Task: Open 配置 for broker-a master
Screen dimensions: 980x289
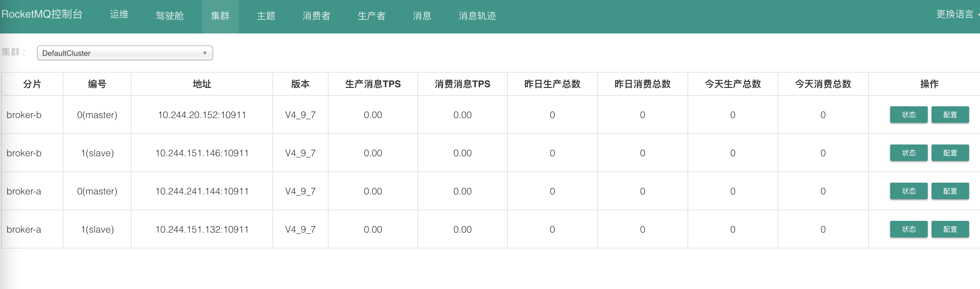Action: 950,191
